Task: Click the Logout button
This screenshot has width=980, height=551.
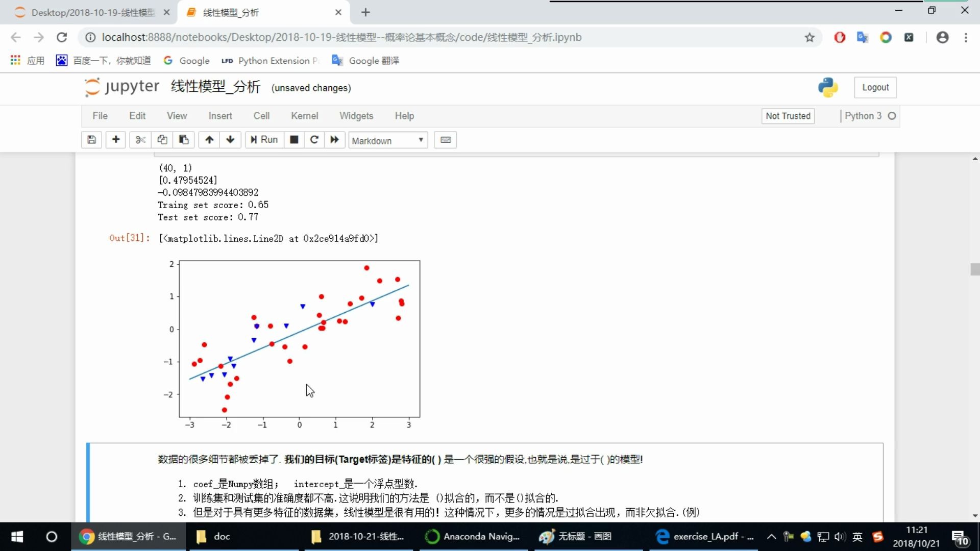Action: [875, 87]
